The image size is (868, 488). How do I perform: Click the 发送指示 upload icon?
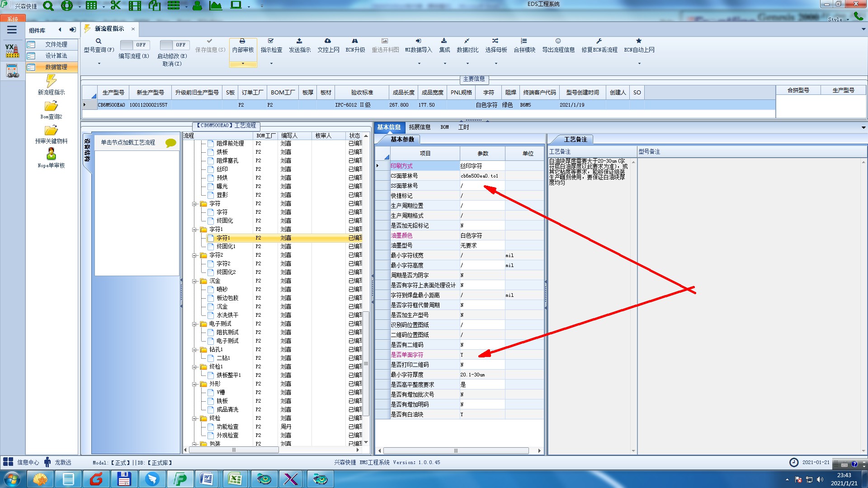[x=299, y=41]
